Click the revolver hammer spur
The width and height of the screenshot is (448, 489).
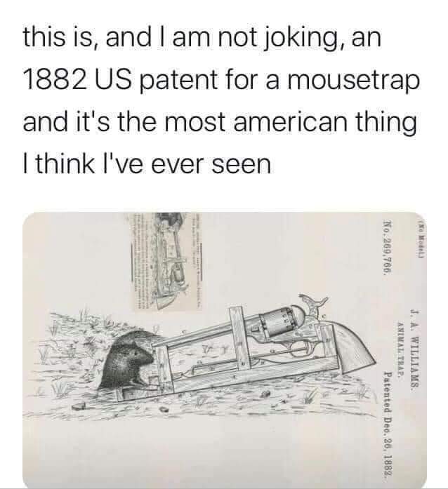[x=314, y=301]
